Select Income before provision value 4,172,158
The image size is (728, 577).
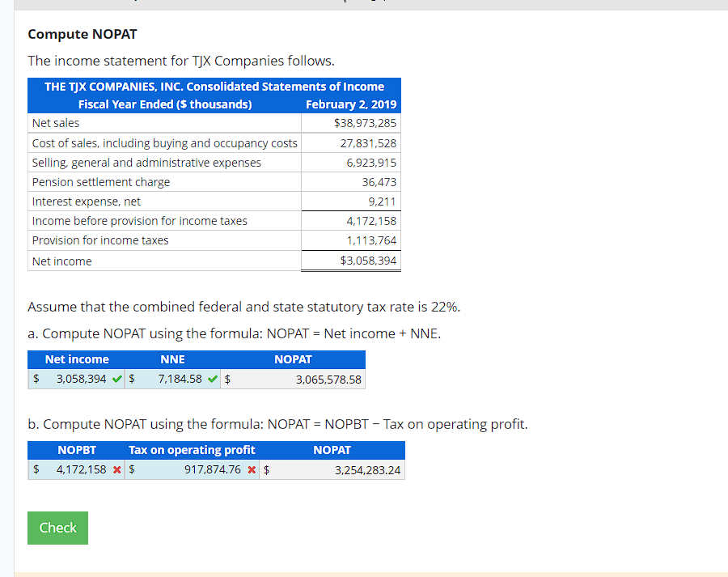(x=371, y=221)
